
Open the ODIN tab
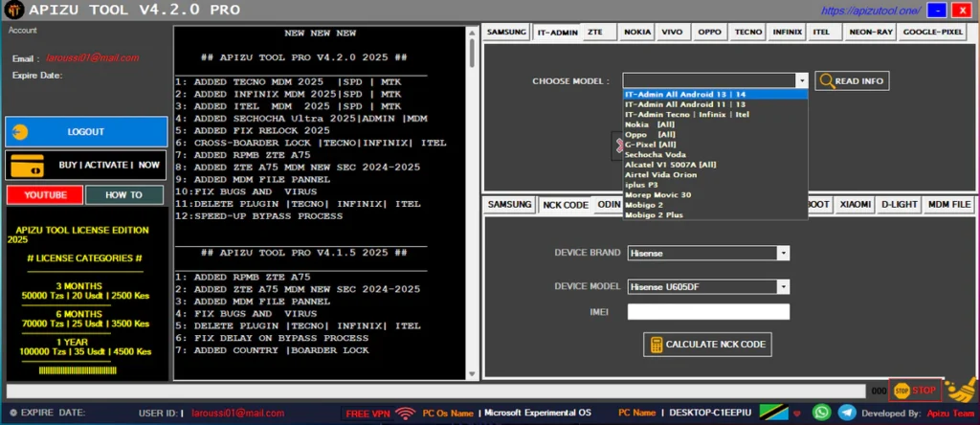coord(609,205)
